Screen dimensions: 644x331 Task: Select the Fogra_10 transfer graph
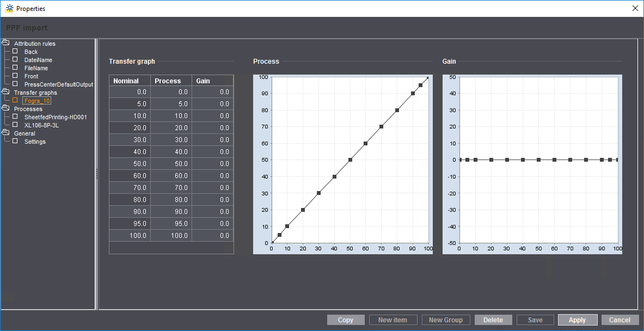[37, 101]
